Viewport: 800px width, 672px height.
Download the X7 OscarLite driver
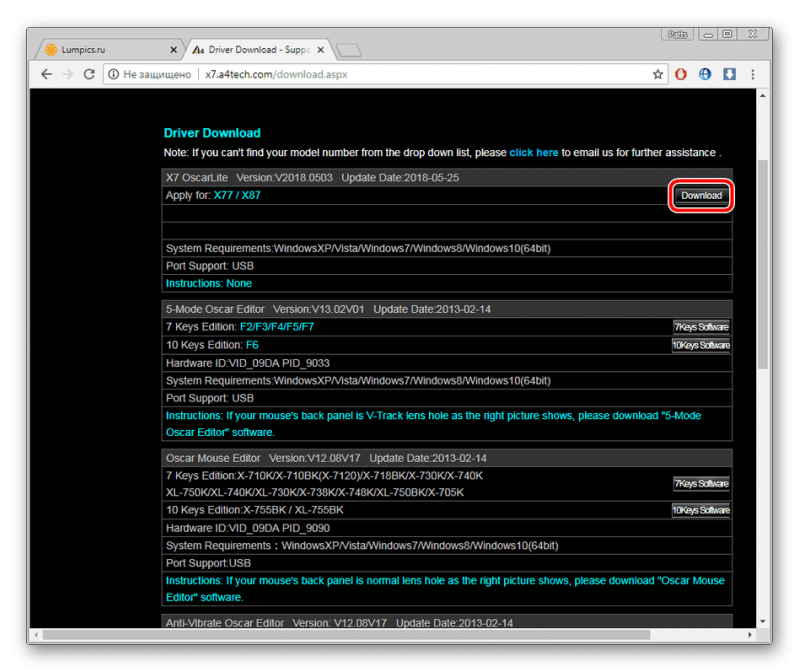click(701, 196)
